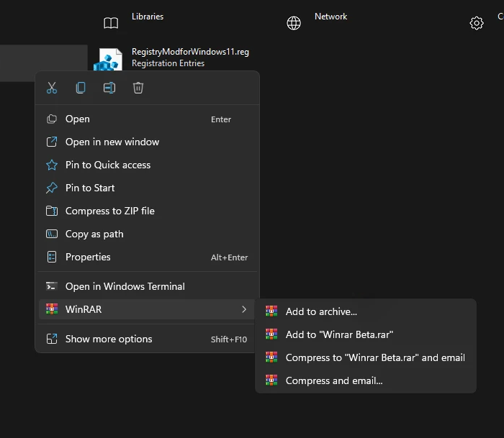Click the RegistryModforWindows11.reg file name
504x438 pixels.
pos(190,52)
